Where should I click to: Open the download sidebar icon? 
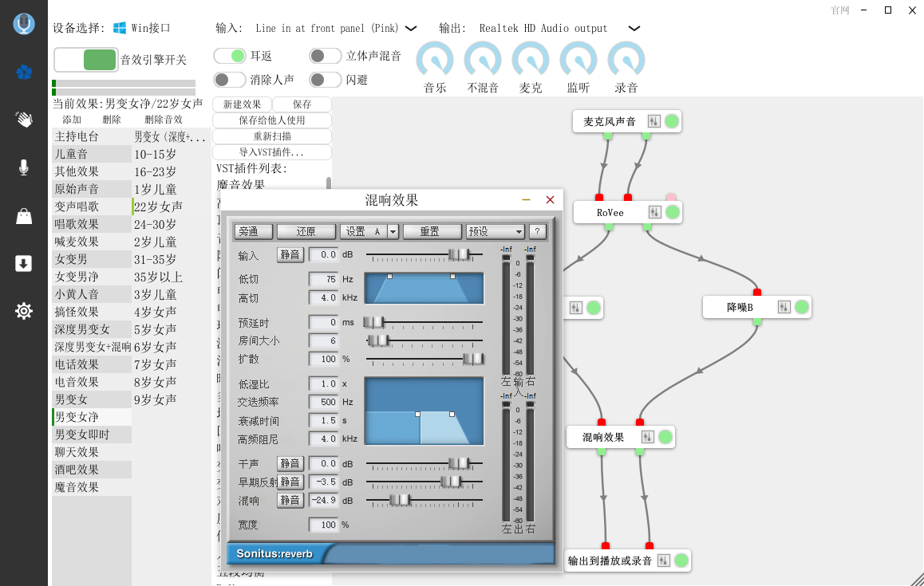click(24, 263)
